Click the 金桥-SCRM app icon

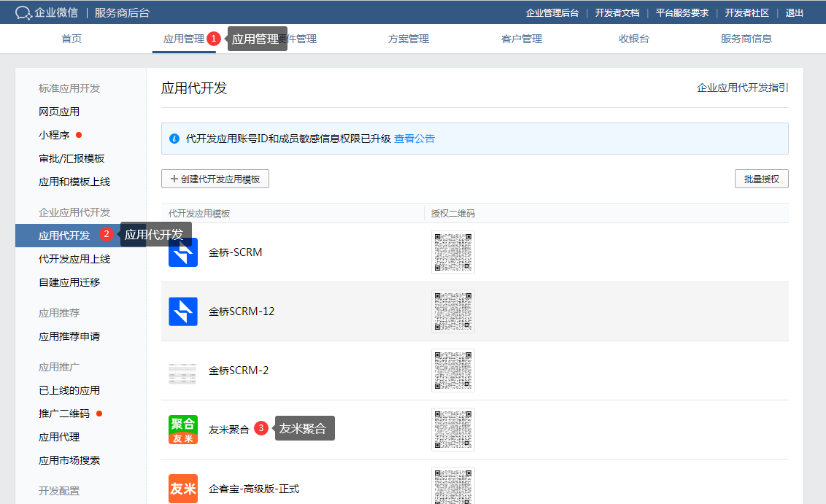[x=182, y=252]
